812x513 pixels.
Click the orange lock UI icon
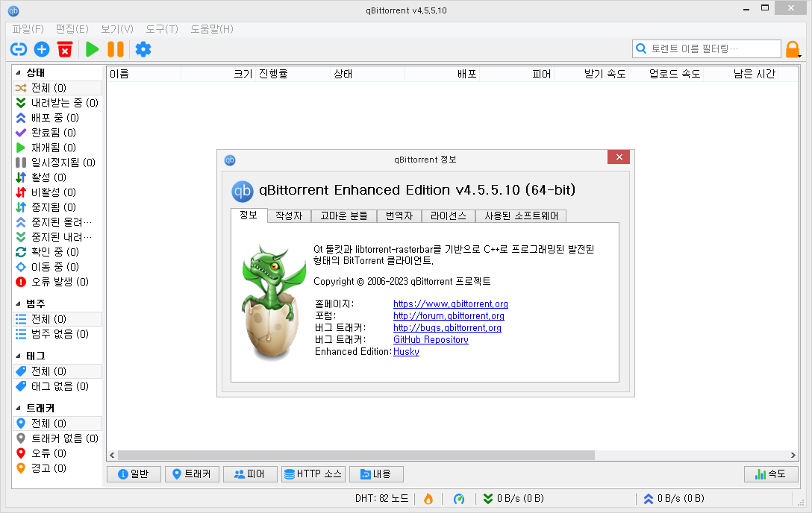(x=793, y=49)
